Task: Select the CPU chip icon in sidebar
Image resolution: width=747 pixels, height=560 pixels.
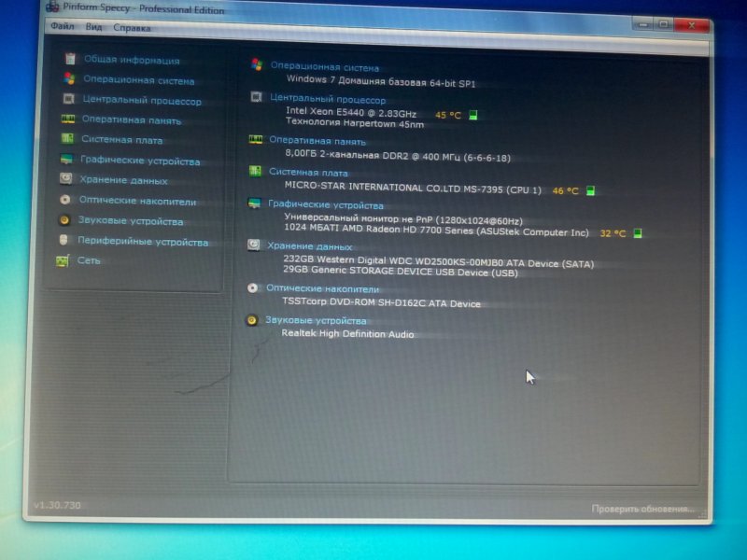Action: [69, 100]
